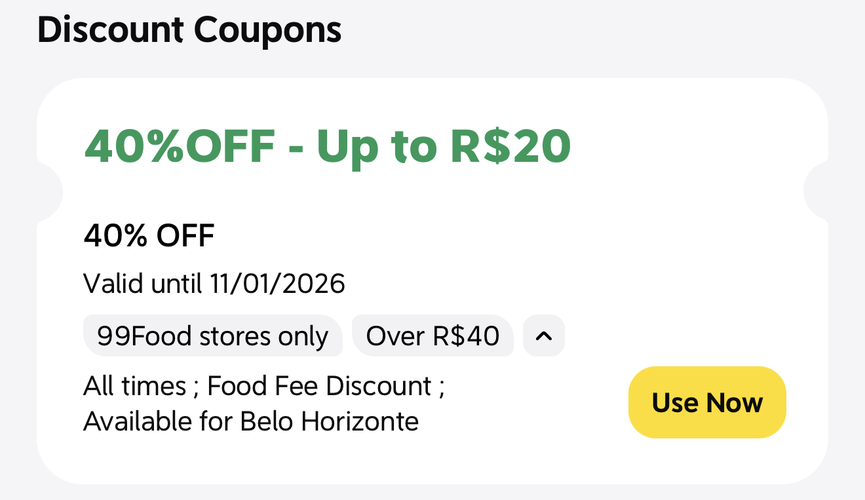This screenshot has height=500, width=865.
Task: Tap the yellow Use Now button
Action: [707, 402]
